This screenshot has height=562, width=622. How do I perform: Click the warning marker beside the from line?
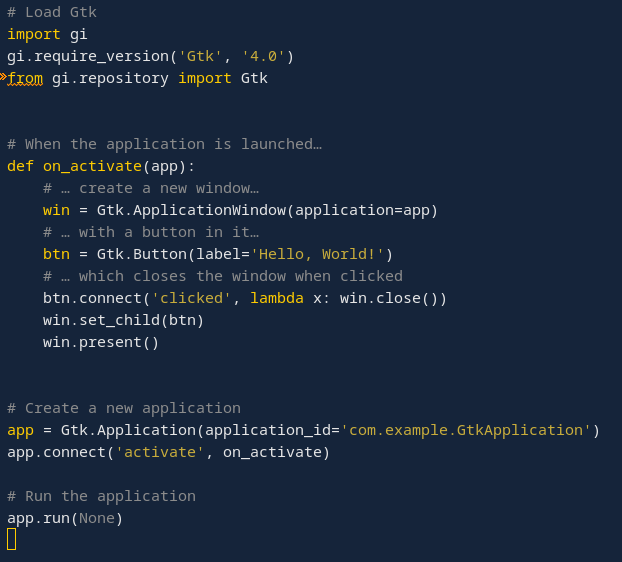click(3, 76)
